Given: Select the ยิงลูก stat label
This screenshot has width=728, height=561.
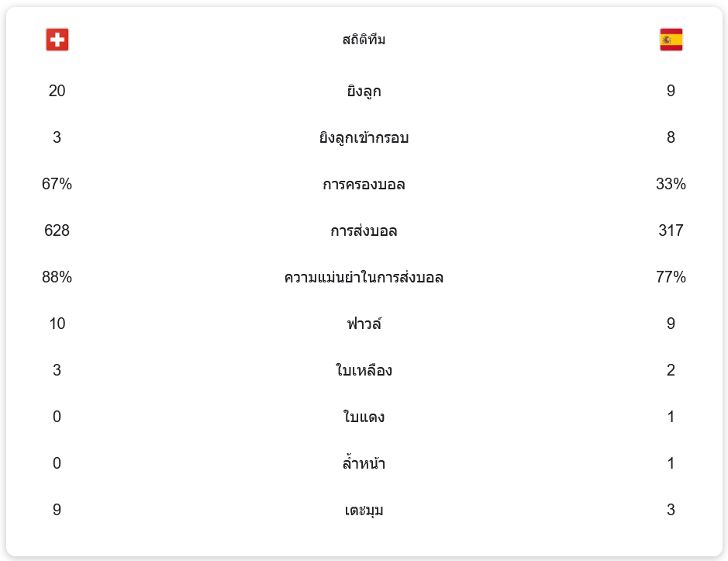Looking at the screenshot, I should tap(364, 92).
